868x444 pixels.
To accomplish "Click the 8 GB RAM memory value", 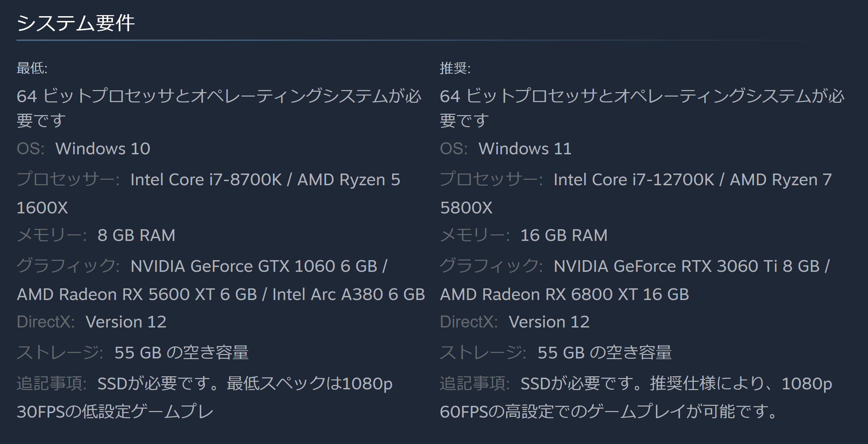I will (x=136, y=235).
